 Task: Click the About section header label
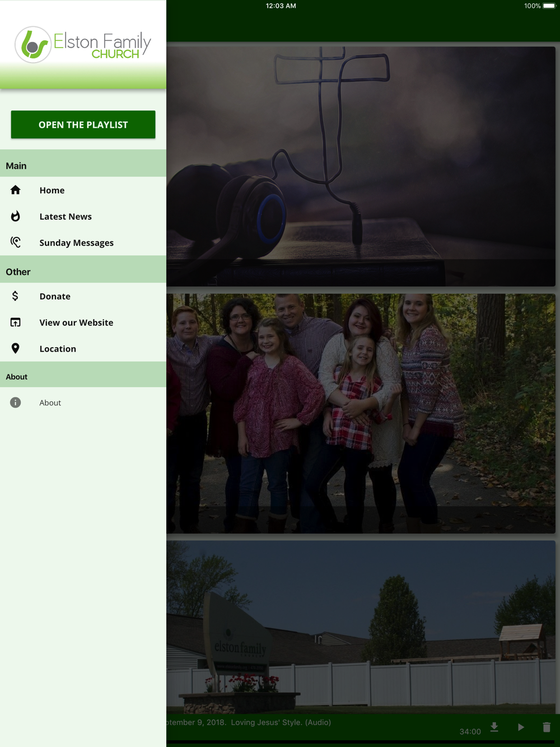(17, 377)
